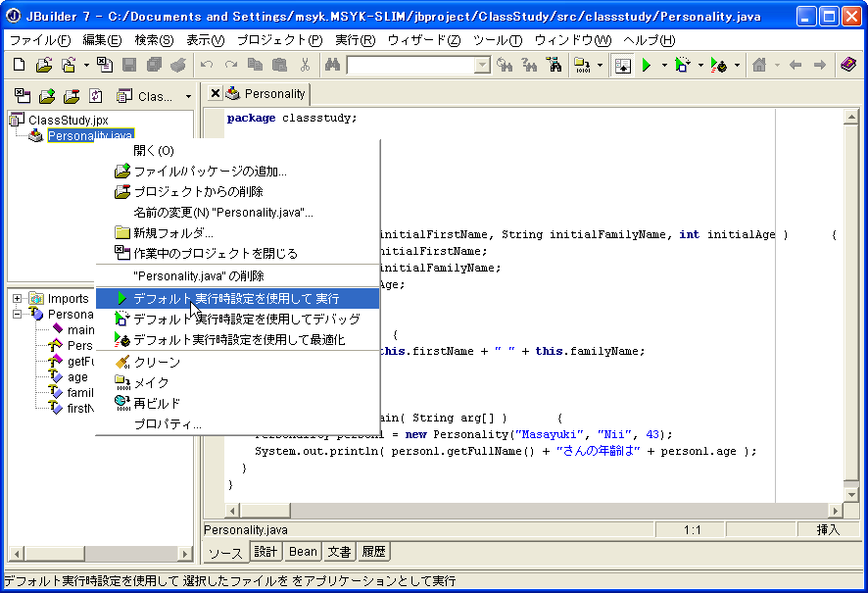The width and height of the screenshot is (868, 593).
Task: Click the New file icon in toolbar
Action: pyautogui.click(x=20, y=65)
